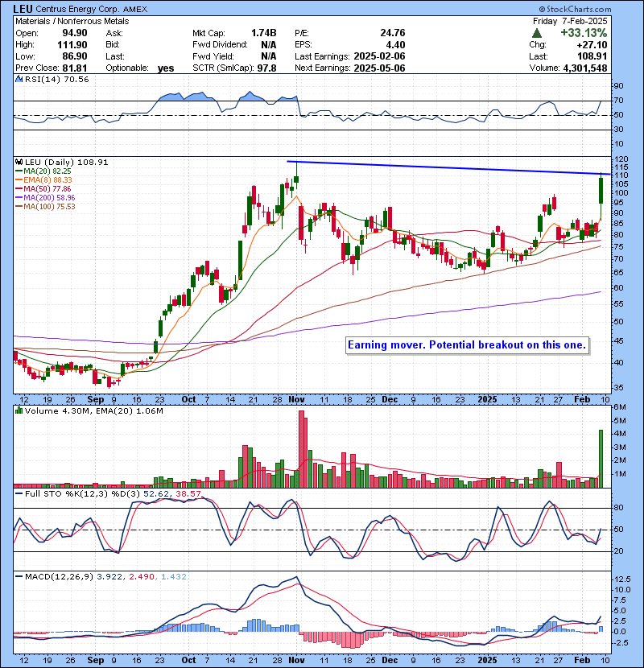The image size is (644, 668).
Task: Click the Volume value 4,301,548
Action: 585,68
